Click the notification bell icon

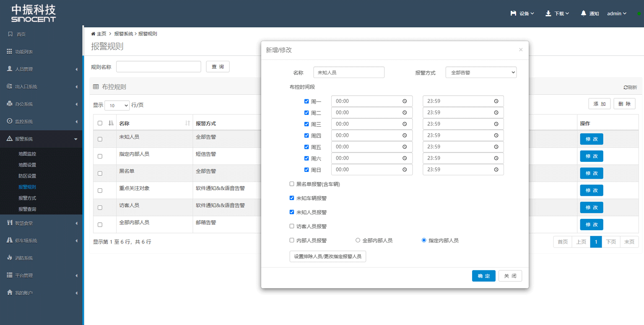coord(583,13)
